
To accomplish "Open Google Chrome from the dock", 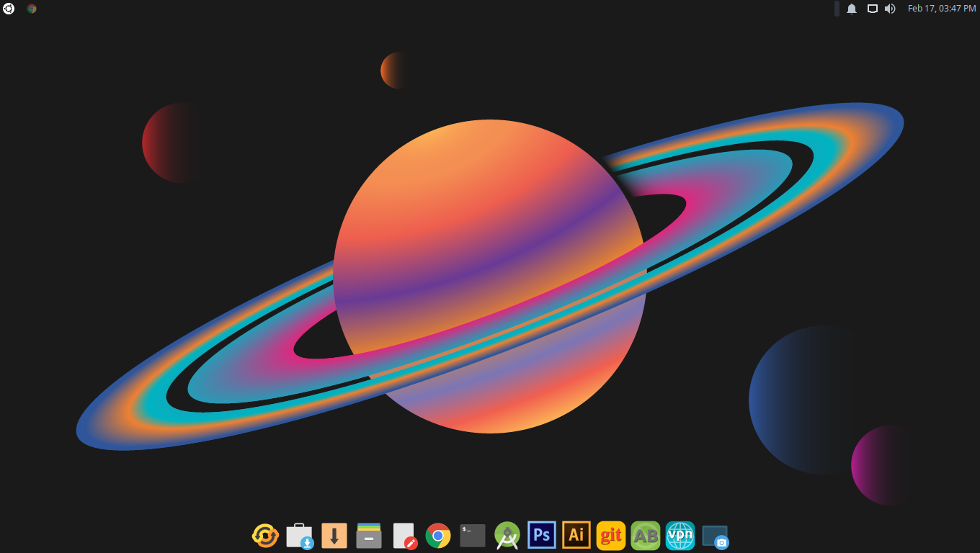I will point(438,536).
